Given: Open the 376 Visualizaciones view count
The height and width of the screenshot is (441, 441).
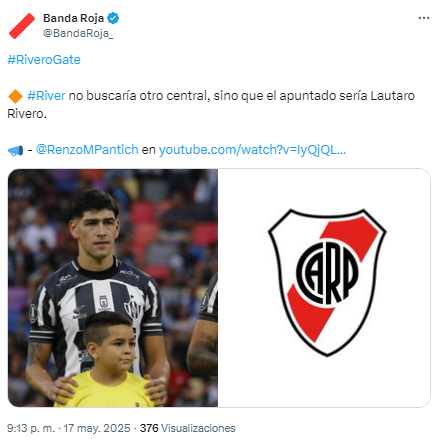Looking at the screenshot, I should pos(187,428).
